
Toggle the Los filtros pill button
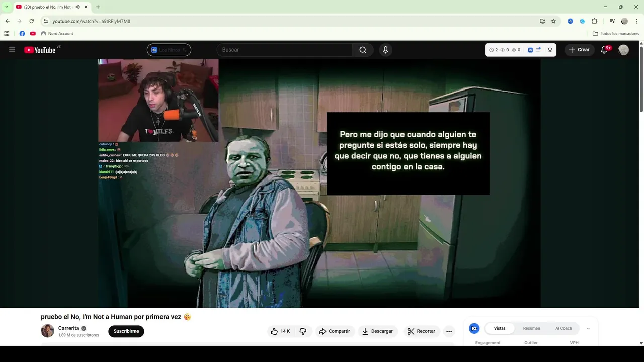(x=169, y=50)
